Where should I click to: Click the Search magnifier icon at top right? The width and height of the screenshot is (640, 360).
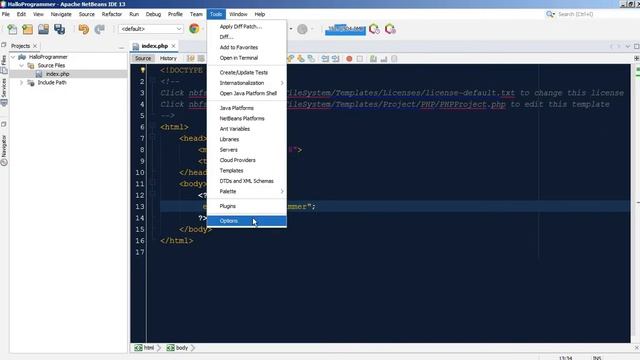550,14
